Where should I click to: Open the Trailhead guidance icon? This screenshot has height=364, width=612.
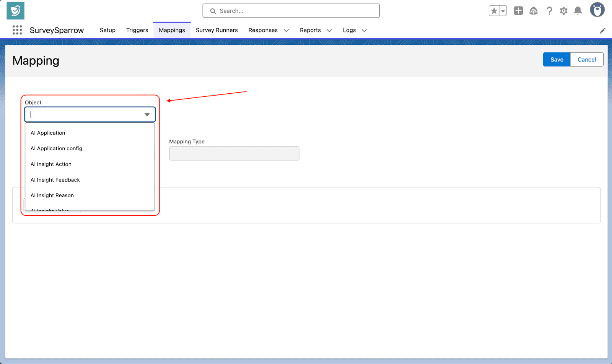[534, 11]
